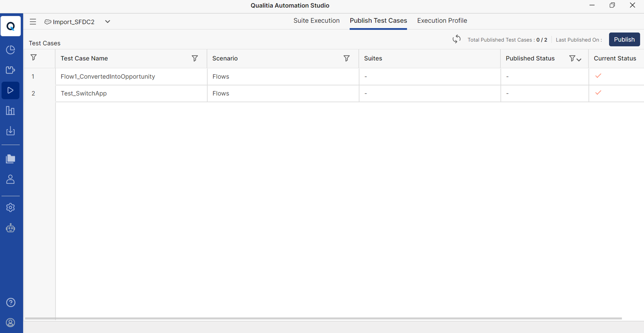644x333 pixels.
Task: Click the Publish button
Action: click(624, 39)
